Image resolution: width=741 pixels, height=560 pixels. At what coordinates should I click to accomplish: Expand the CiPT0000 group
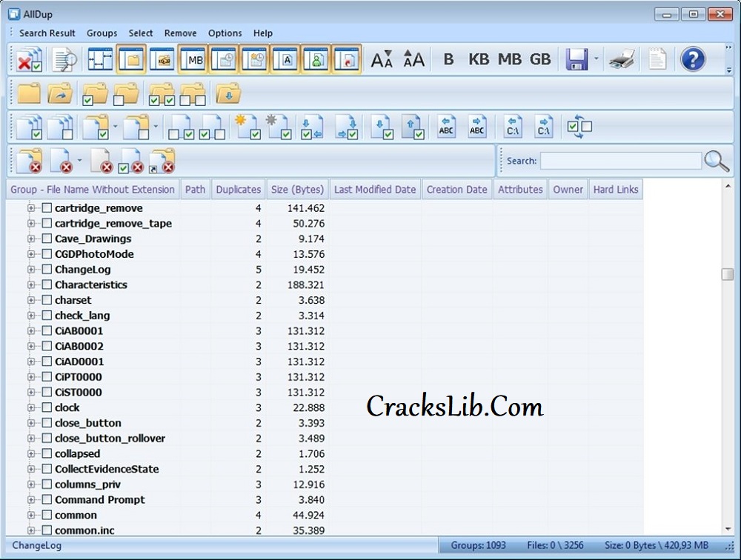point(31,377)
